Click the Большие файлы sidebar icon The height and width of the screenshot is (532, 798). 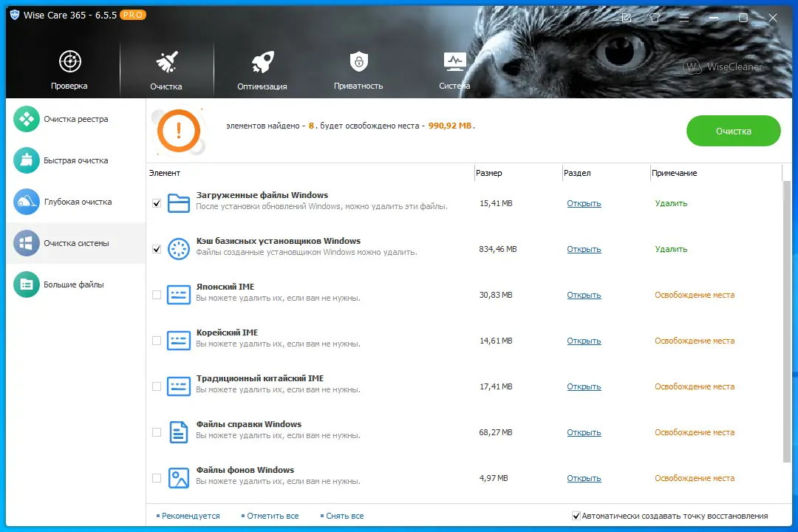27,284
